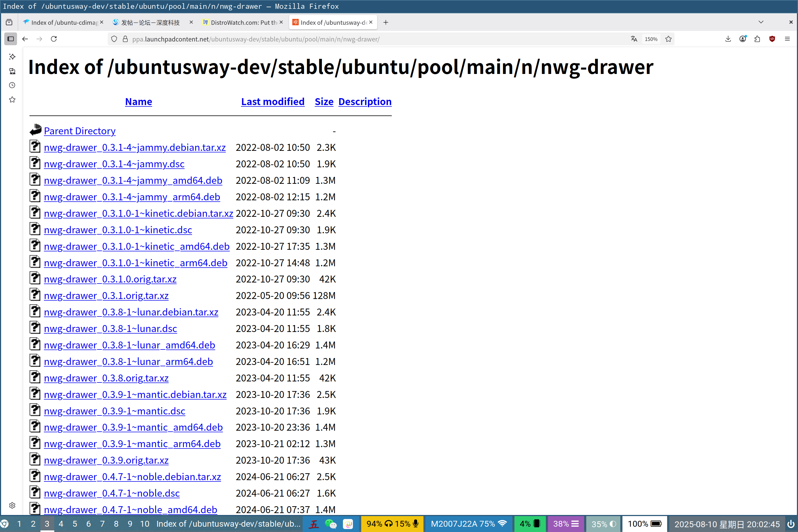Bookmark this page with star icon
This screenshot has width=798, height=532.
(668, 39)
